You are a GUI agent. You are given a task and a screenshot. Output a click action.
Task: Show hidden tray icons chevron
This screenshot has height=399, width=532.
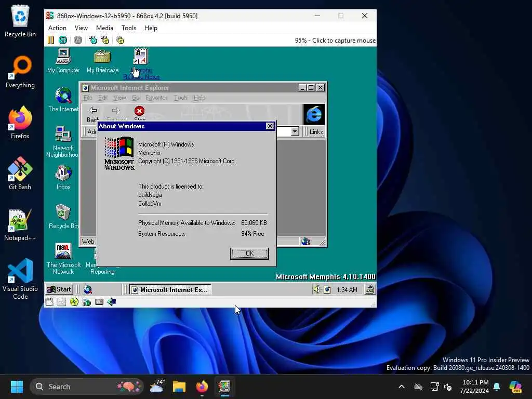point(402,387)
